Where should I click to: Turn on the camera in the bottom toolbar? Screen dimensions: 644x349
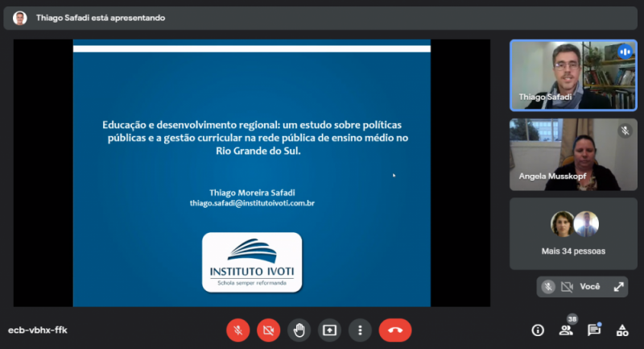269,330
